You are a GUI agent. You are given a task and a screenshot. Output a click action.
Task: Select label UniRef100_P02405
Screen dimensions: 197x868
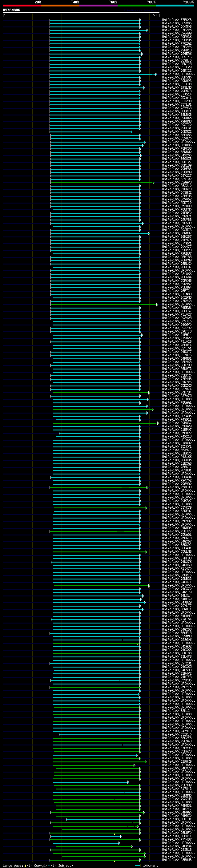click(x=176, y=318)
